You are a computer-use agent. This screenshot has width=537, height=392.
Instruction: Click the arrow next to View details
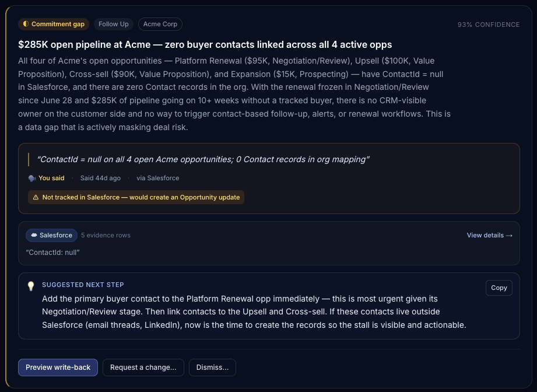(509, 236)
